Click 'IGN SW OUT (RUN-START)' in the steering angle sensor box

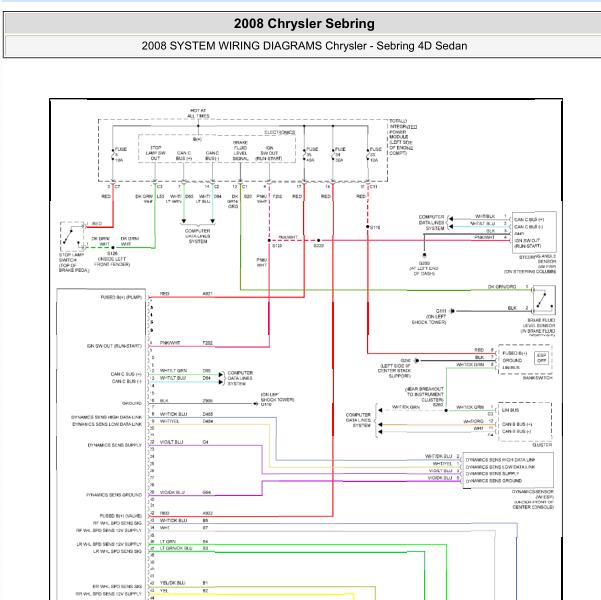[x=528, y=243]
